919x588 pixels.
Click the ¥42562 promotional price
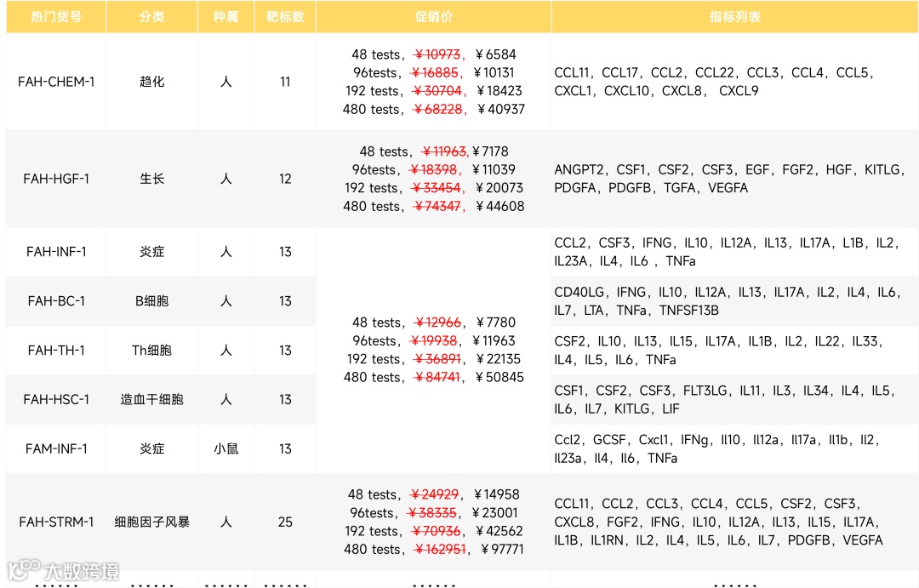pos(499,531)
